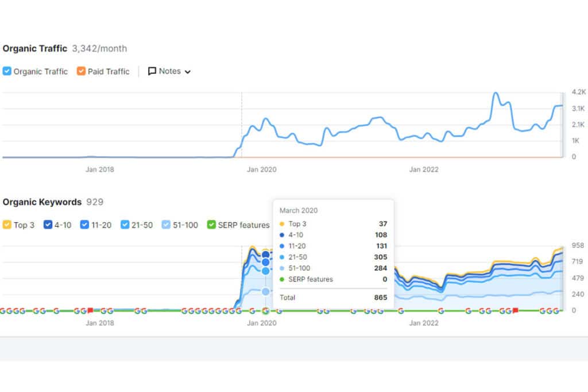Click the 4-10 data point on the hover line

click(x=265, y=255)
